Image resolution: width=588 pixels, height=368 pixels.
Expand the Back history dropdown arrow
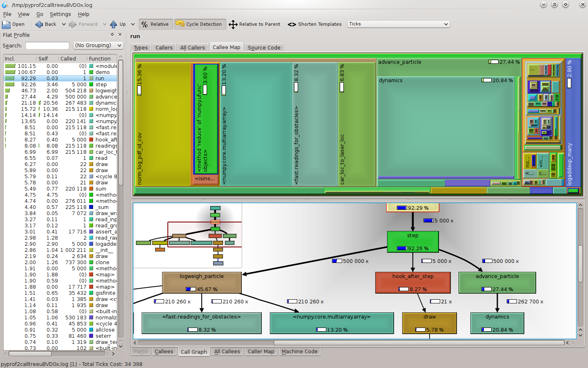(x=64, y=24)
